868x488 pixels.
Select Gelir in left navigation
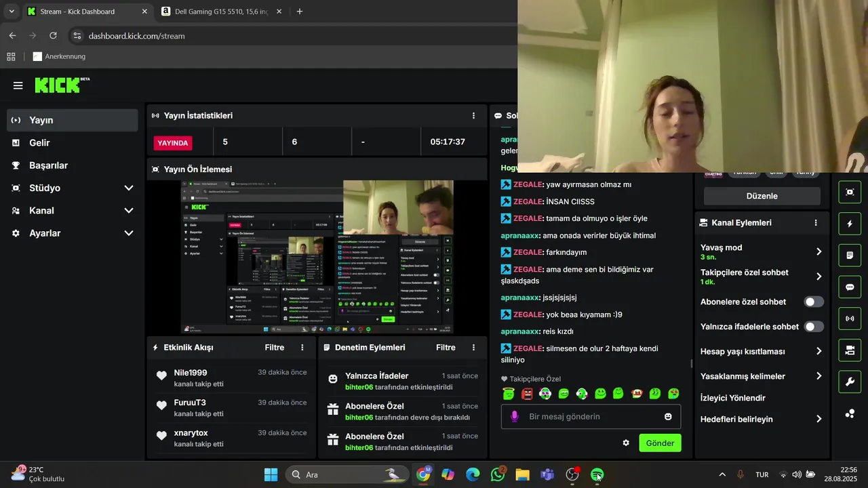pos(73,143)
